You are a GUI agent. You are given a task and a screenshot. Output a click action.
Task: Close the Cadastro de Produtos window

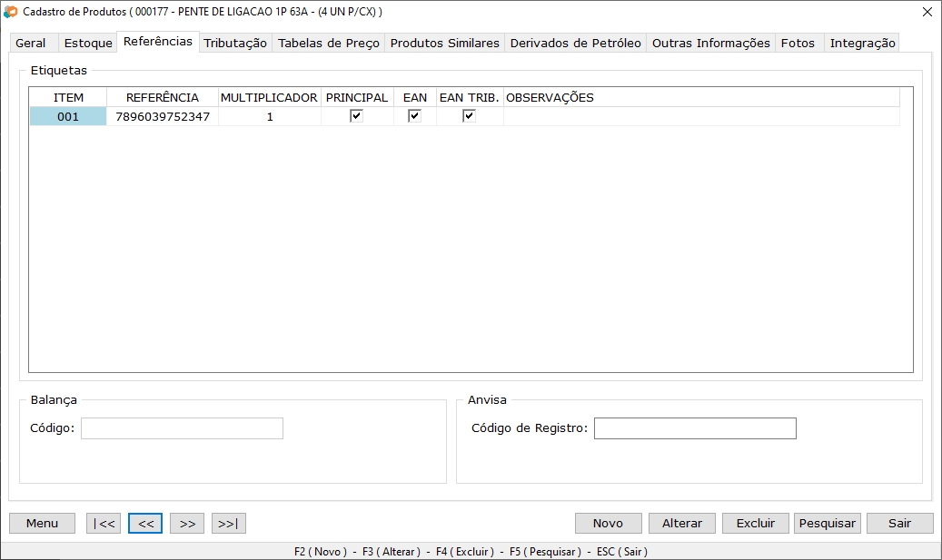coord(927,12)
